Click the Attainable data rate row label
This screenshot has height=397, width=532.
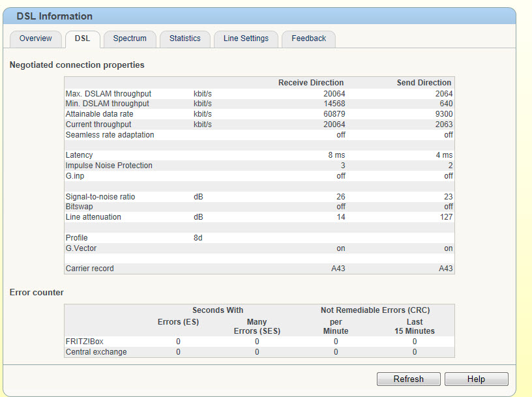[99, 114]
